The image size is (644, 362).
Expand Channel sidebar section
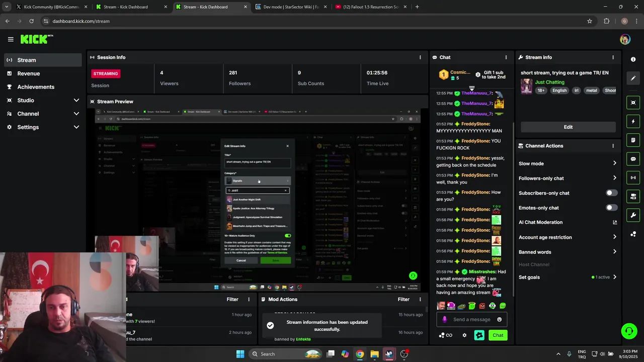[76, 114]
